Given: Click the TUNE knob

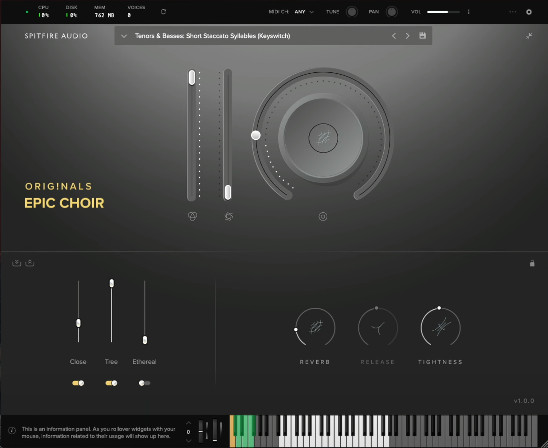Looking at the screenshot, I should 352,12.
